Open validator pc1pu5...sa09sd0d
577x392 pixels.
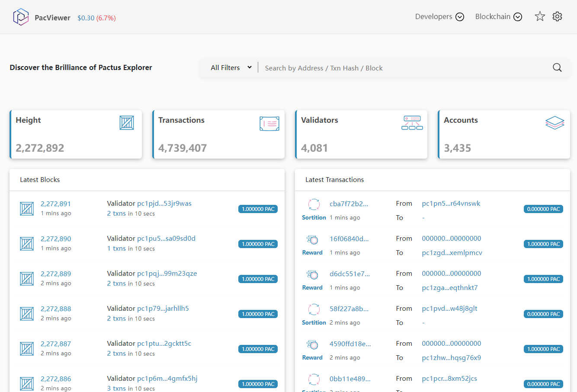tap(166, 238)
